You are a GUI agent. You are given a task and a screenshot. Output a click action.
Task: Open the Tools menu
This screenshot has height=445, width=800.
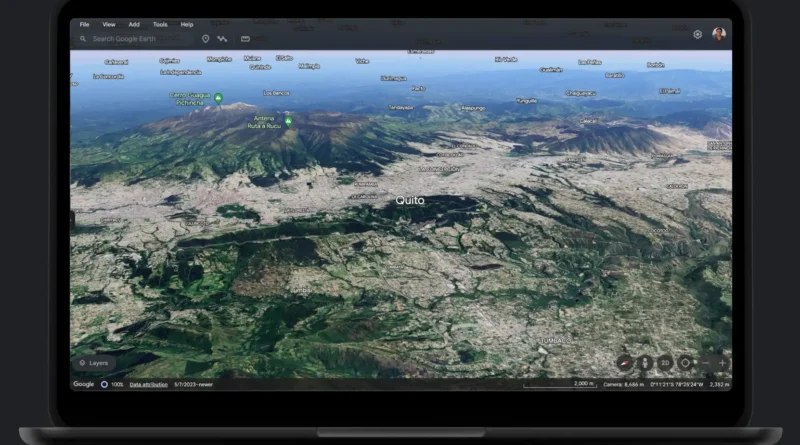click(x=160, y=24)
